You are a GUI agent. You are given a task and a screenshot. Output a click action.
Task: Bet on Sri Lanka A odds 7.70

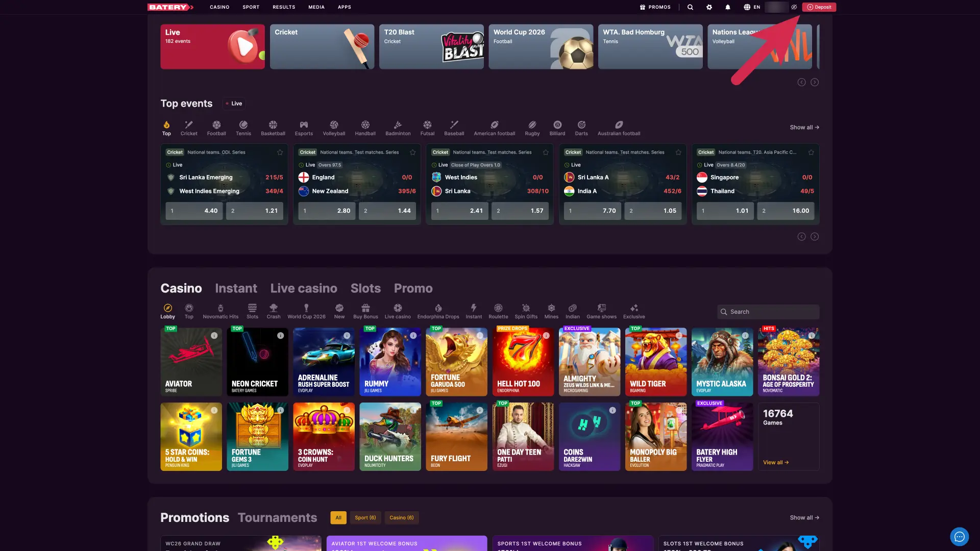(592, 211)
